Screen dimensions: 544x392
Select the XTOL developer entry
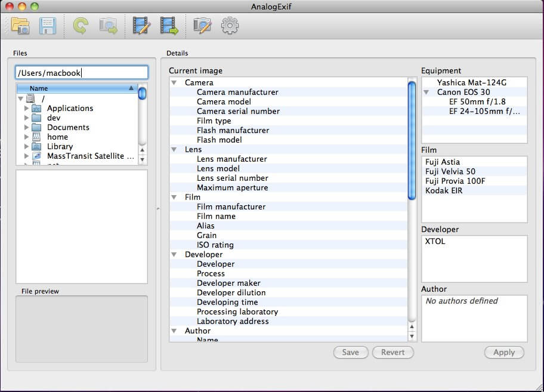click(x=435, y=242)
